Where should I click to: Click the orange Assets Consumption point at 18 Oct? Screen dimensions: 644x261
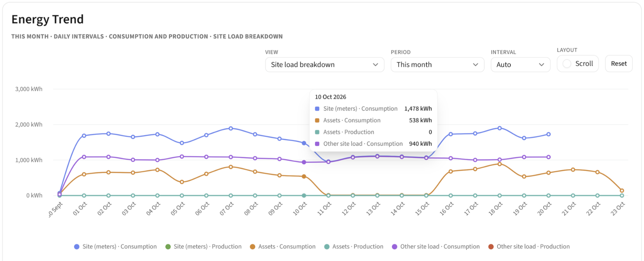[500, 164]
